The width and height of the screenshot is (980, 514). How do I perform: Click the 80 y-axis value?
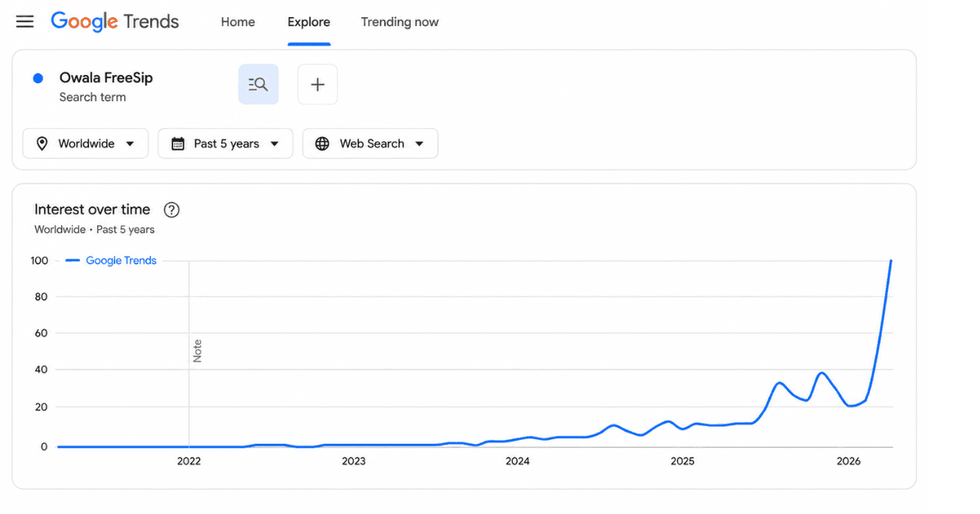point(42,297)
